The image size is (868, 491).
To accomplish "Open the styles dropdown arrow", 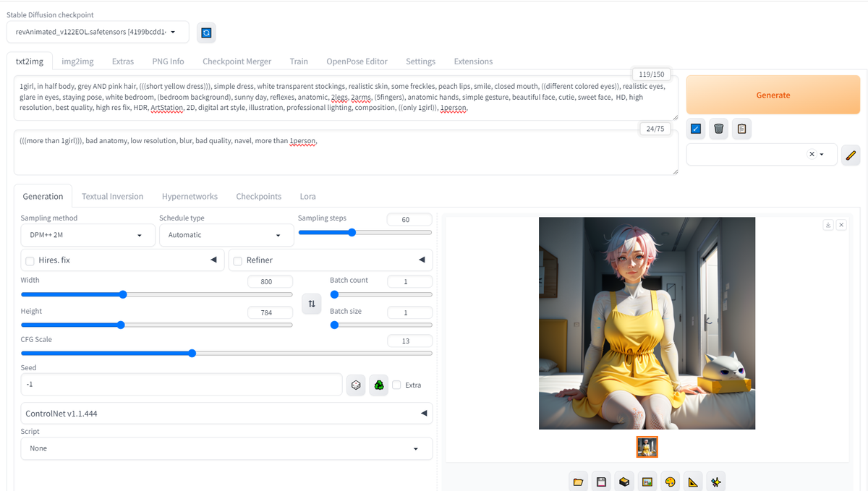I will coord(822,154).
